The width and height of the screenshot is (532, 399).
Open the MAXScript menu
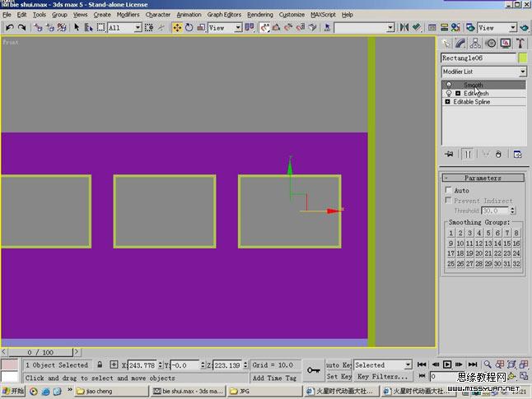(x=323, y=15)
